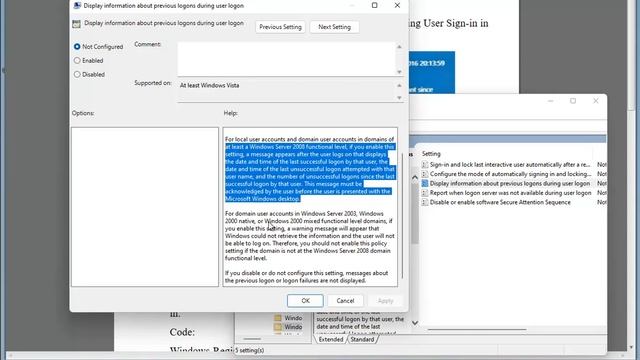Click icon next to Display information setting row
Viewport: 640px width, 360px height.
[x=425, y=184]
